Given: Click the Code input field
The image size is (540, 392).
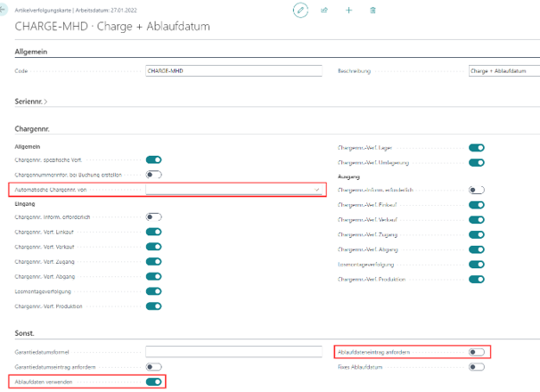Looking at the screenshot, I should click(233, 69).
